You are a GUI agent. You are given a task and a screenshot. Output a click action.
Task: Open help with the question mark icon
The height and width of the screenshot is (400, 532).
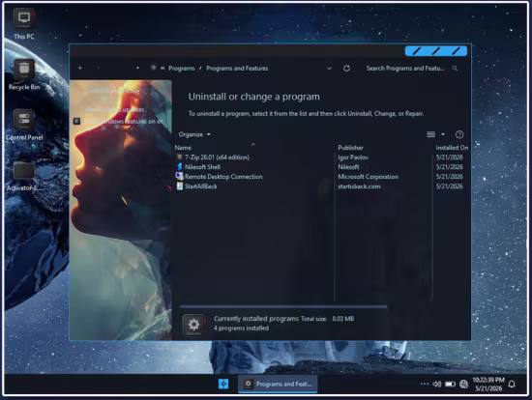[x=459, y=134]
